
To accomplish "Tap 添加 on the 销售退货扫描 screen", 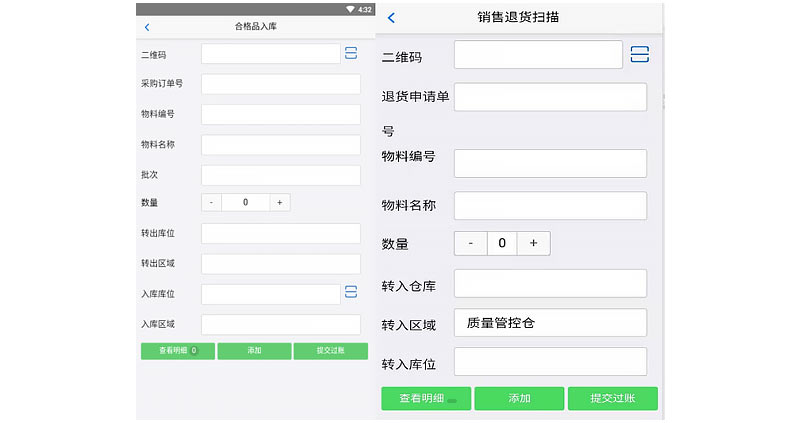I will click(x=519, y=398).
